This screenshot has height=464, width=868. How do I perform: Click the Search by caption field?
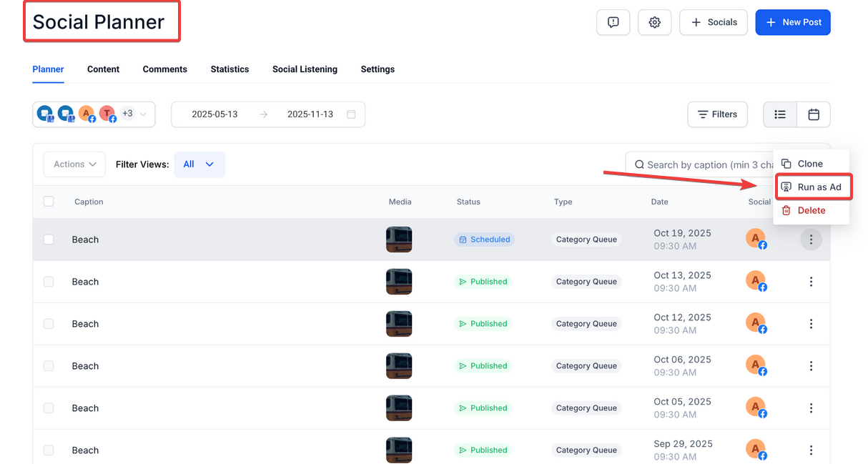tap(697, 164)
